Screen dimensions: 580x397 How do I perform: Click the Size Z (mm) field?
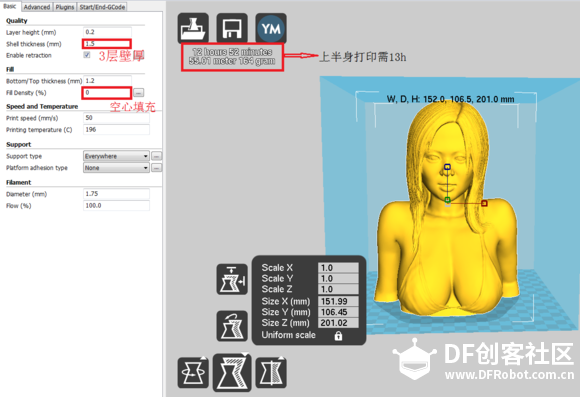tap(338, 323)
